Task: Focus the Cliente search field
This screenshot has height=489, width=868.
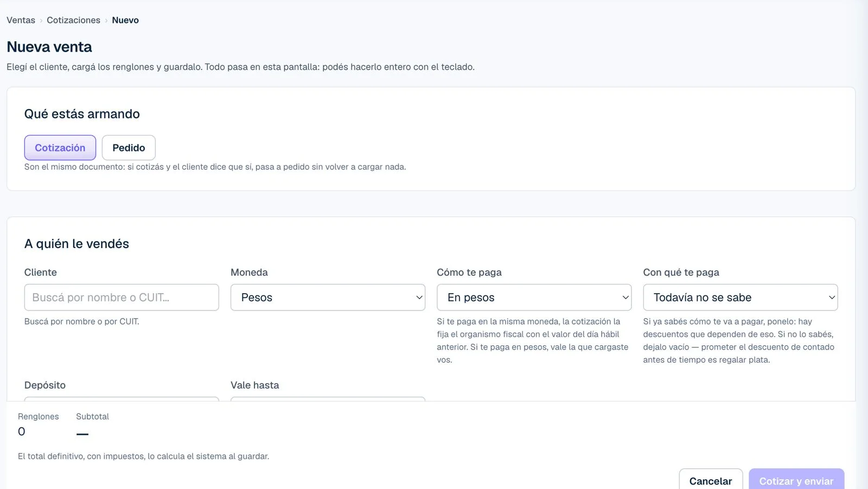Action: point(122,297)
